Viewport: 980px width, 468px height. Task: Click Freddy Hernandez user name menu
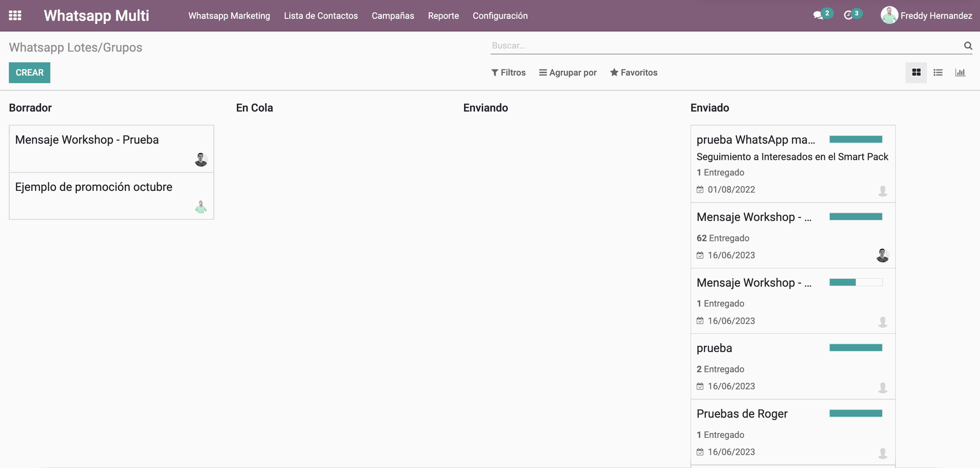(936, 16)
